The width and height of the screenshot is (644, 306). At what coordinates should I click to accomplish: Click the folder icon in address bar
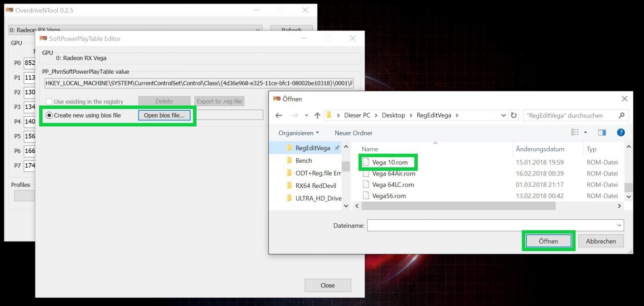[329, 115]
